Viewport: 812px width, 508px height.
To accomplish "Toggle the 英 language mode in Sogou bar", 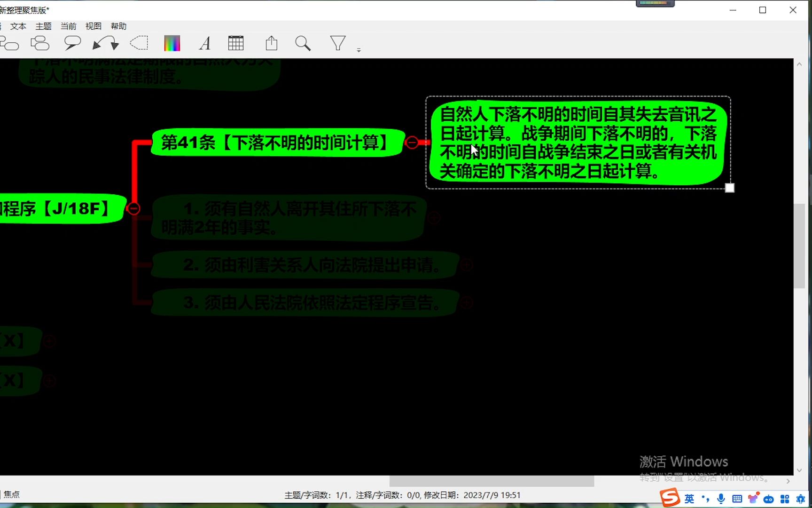I will pos(689,499).
